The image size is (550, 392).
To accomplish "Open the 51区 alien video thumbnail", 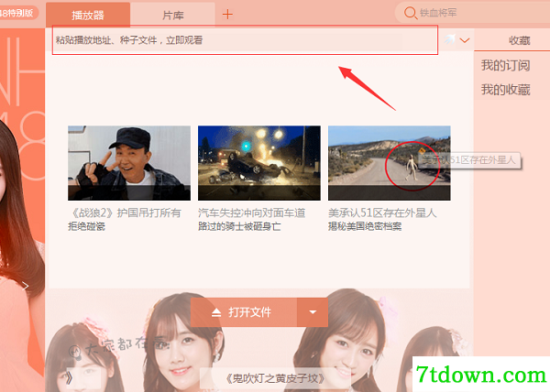I will click(390, 163).
